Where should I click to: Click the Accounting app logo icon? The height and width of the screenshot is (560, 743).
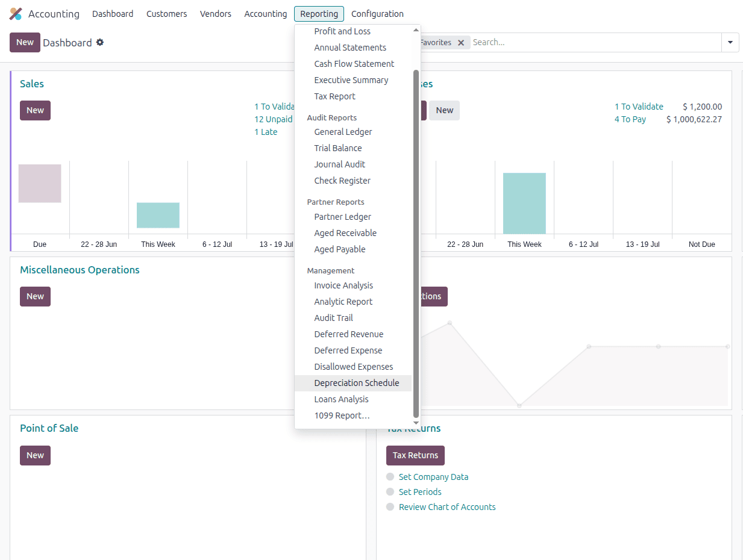pyautogui.click(x=14, y=13)
